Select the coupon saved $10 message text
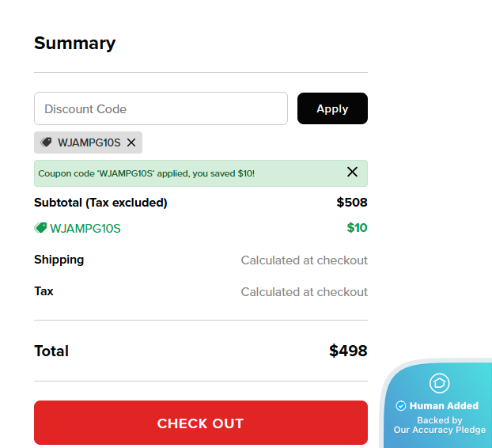Image resolution: width=492 pixels, height=448 pixels. 146,173
